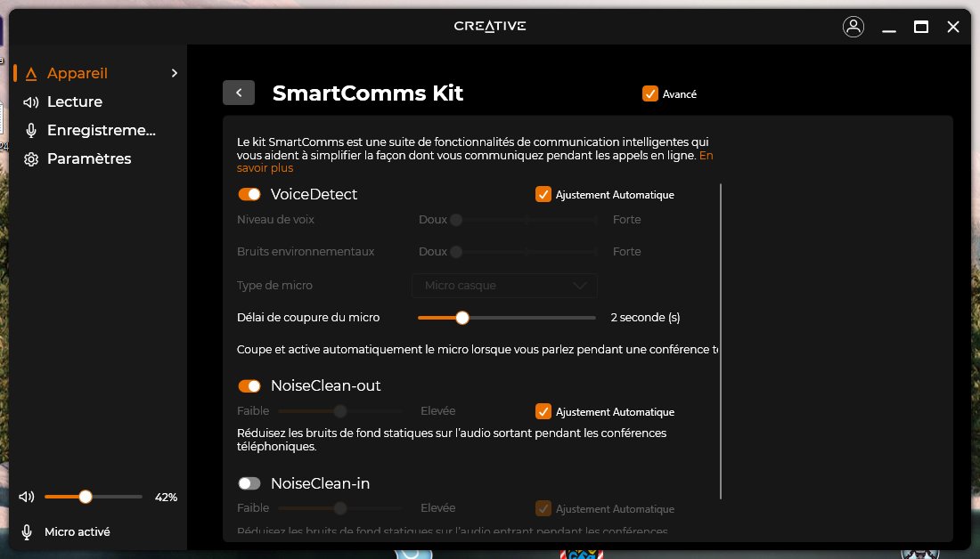The width and height of the screenshot is (980, 559).
Task: Open the Type de micro dropdown
Action: point(504,286)
